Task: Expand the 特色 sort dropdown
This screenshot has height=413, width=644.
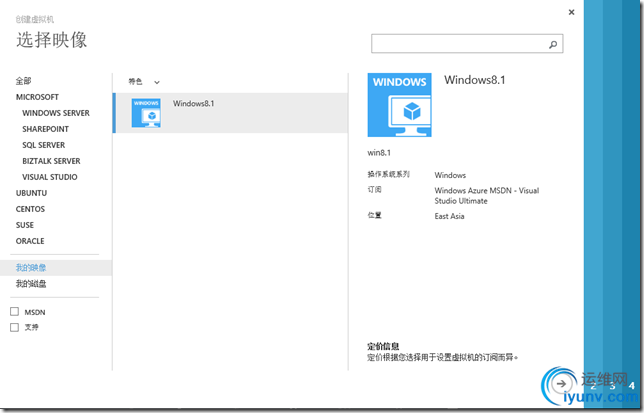Action: click(144, 82)
